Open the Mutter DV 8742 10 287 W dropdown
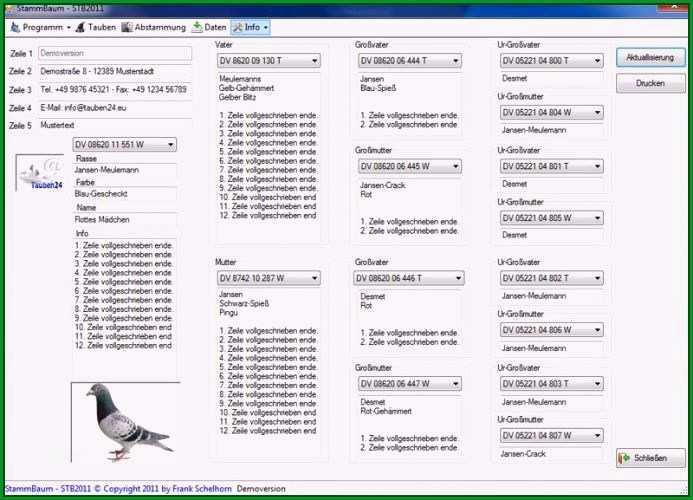This screenshot has width=693, height=500. click(x=268, y=278)
